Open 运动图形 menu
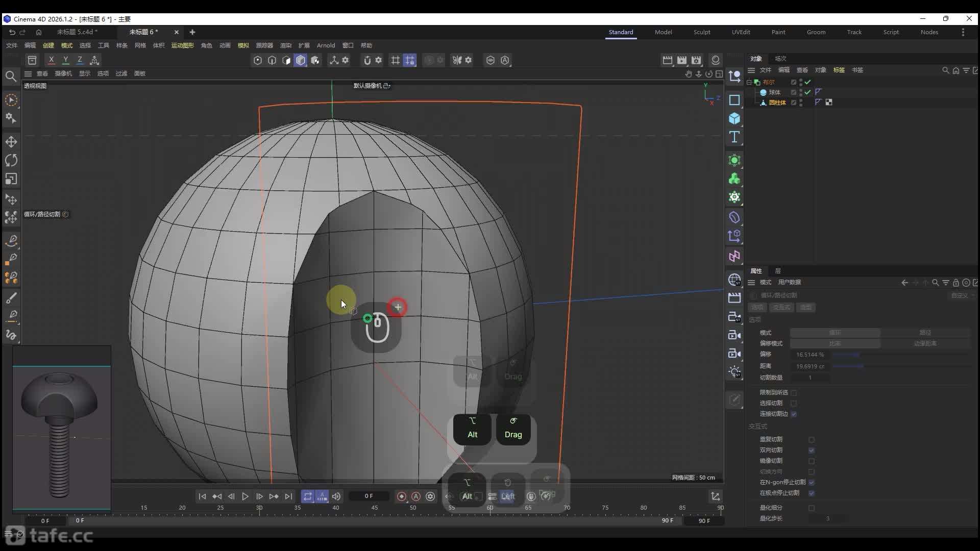The height and width of the screenshot is (551, 980). pos(183,45)
